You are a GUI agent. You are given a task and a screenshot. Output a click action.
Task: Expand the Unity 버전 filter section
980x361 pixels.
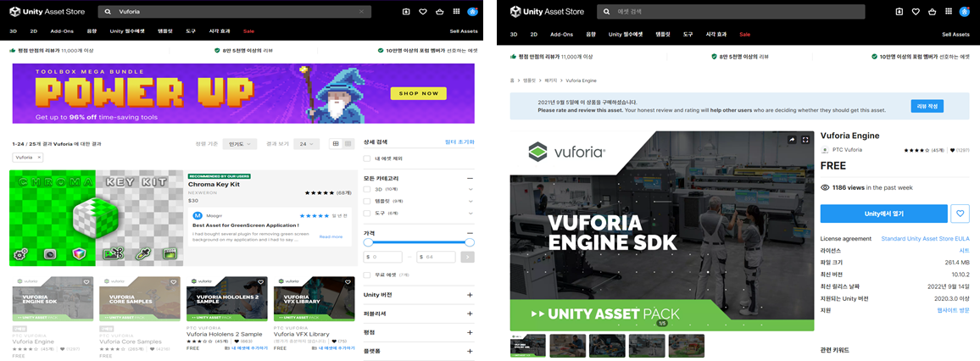[470, 295]
